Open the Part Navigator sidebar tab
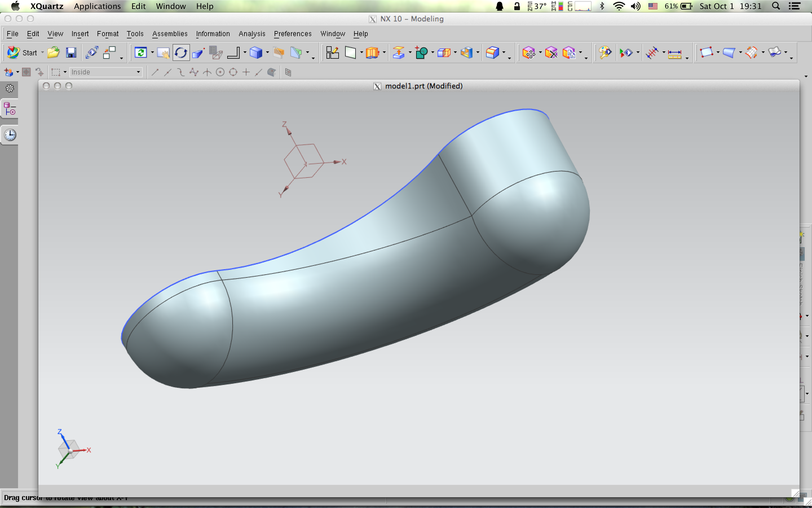 tap(10, 109)
